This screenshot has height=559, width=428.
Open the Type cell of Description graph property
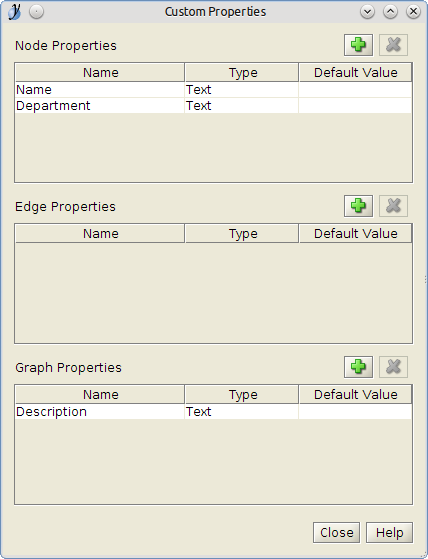pos(241,411)
